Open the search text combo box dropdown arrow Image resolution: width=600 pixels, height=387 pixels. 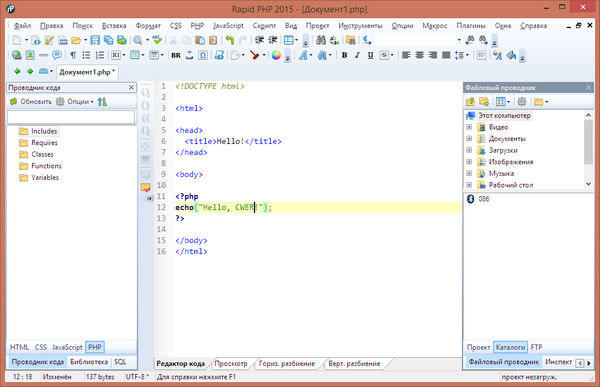tap(459, 40)
